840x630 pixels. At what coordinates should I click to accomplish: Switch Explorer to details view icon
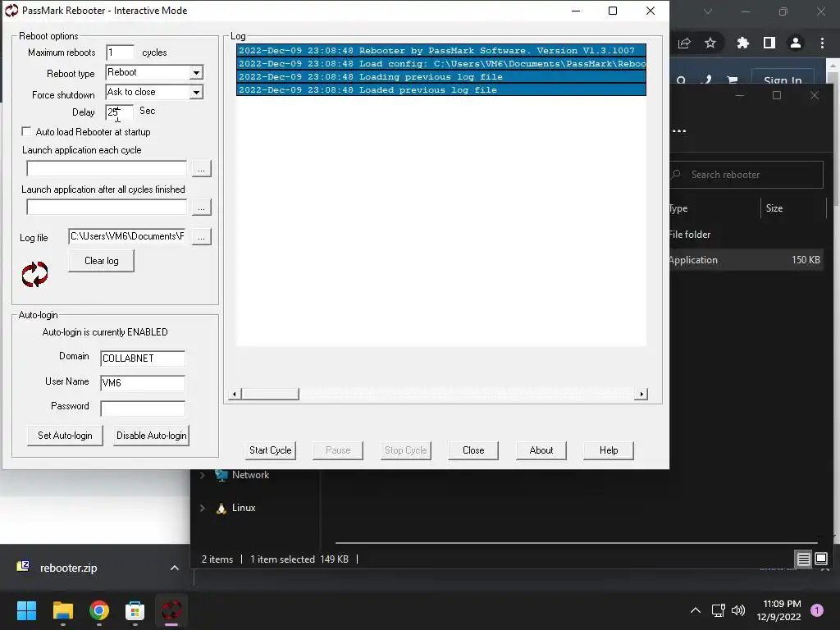tap(804, 559)
